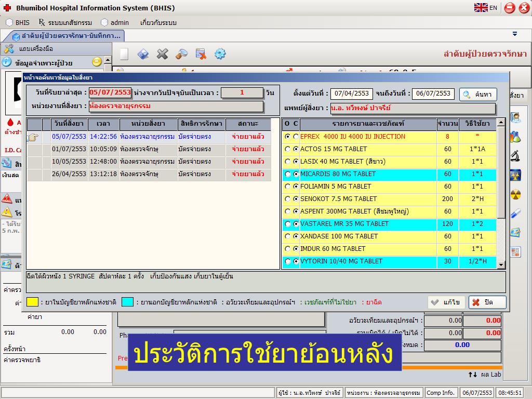Click the magnifier search toolbar icon
532x399 pixels.
pyautogui.click(x=181, y=54)
